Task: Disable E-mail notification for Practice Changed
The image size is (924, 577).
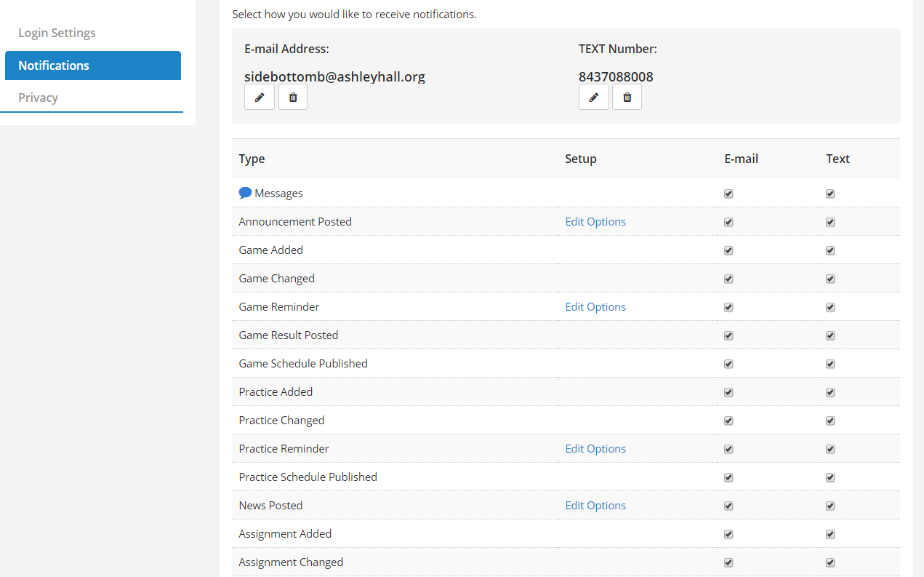Action: click(x=728, y=421)
